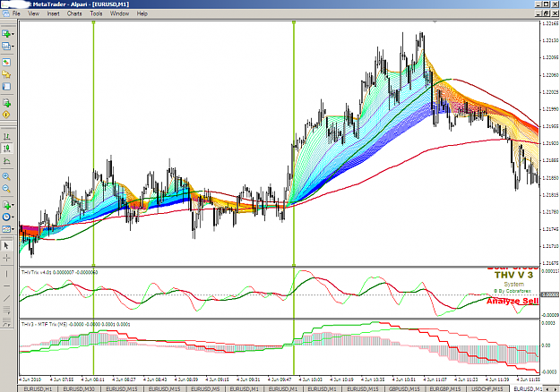This screenshot has width=560, height=392.
Task: Switch to the EURGBP,M15 chart tab
Action: [x=446, y=388]
